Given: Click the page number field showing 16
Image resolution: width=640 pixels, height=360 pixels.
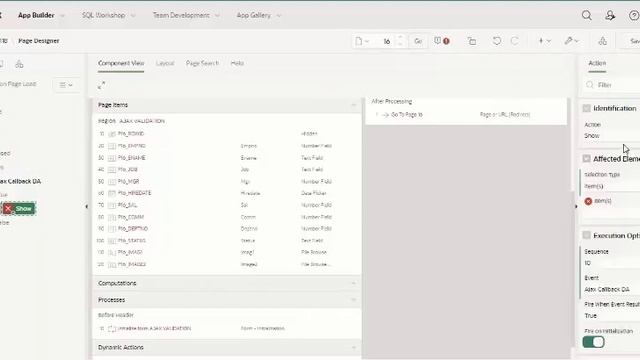Looking at the screenshot, I should 386,41.
